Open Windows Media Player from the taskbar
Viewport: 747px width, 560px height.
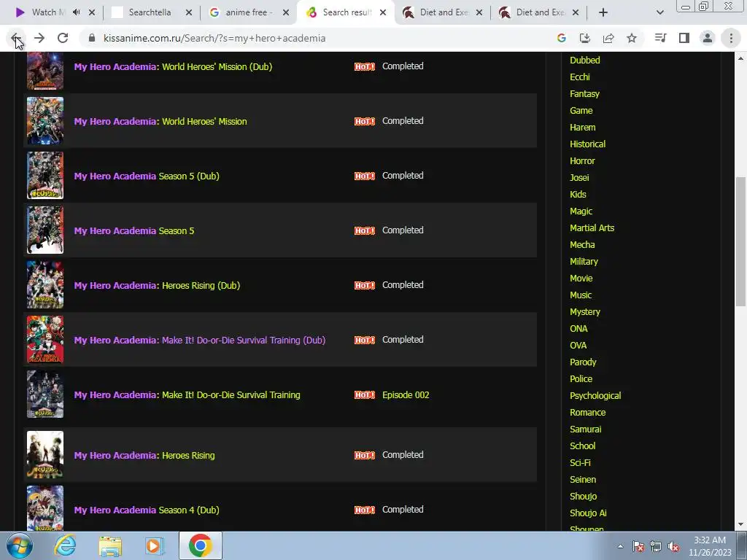point(154,545)
